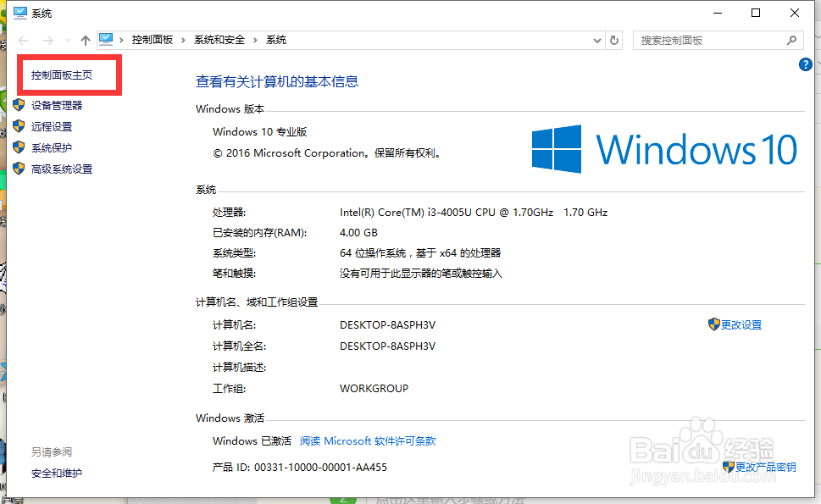The width and height of the screenshot is (821, 504).
Task: Click the Windows 10 logo image
Action: (x=664, y=149)
